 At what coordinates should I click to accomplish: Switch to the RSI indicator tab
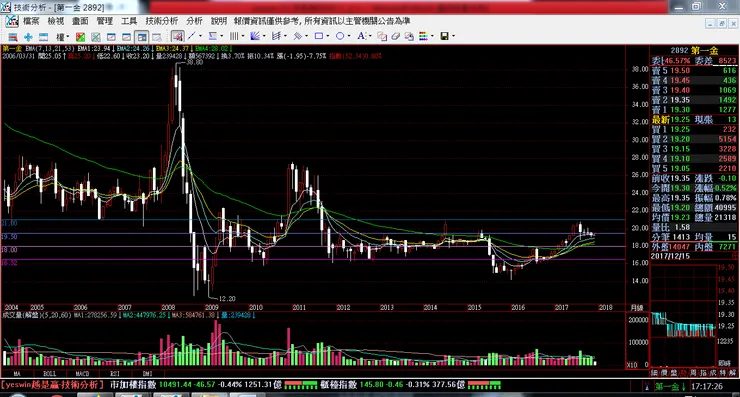pyautogui.click(x=115, y=373)
